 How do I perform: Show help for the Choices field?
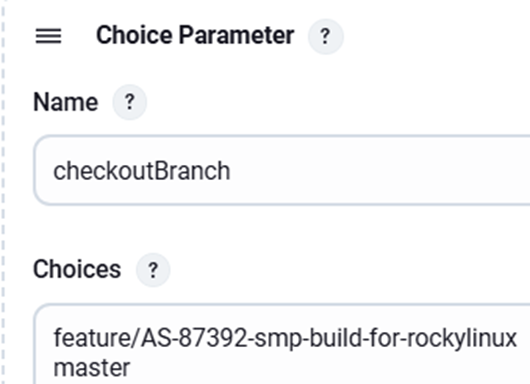tap(153, 270)
